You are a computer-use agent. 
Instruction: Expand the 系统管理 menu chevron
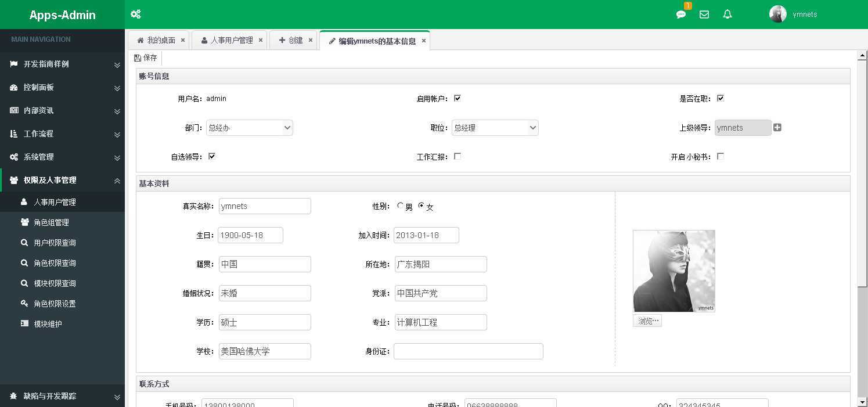[x=117, y=158]
